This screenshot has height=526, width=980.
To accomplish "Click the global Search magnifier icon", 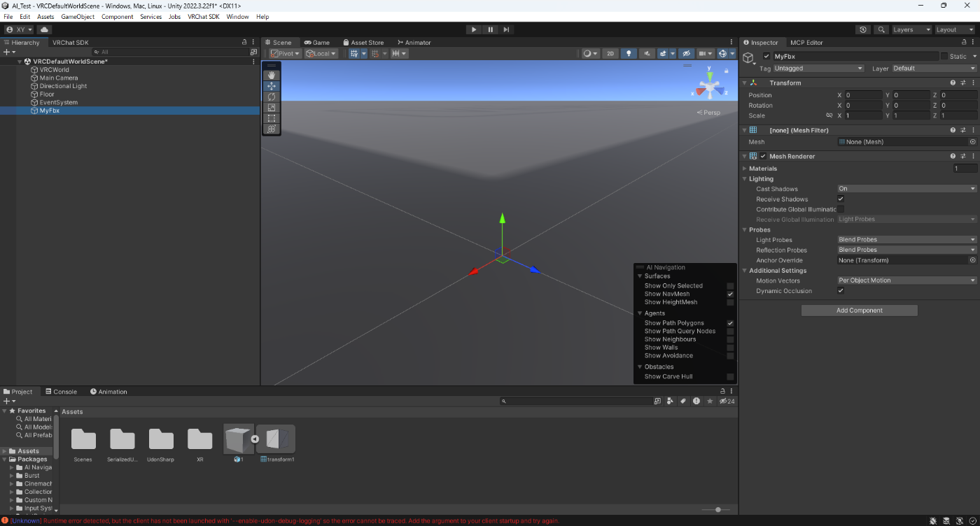I will (x=881, y=29).
